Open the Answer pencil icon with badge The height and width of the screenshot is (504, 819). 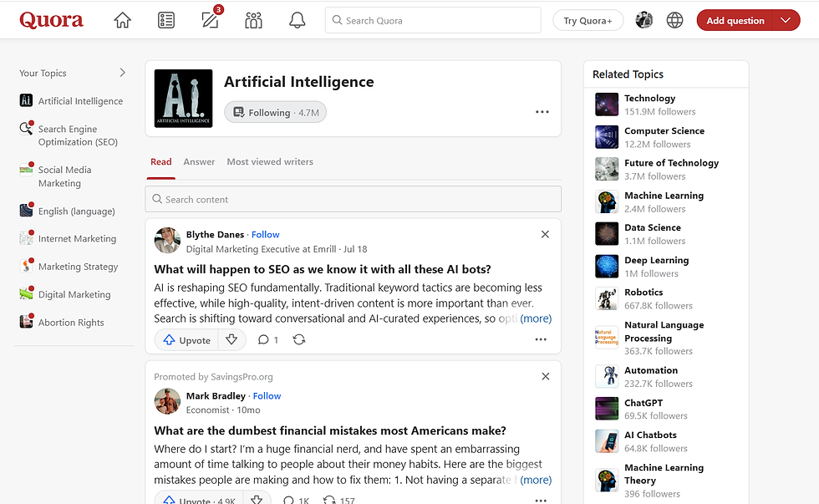click(211, 19)
